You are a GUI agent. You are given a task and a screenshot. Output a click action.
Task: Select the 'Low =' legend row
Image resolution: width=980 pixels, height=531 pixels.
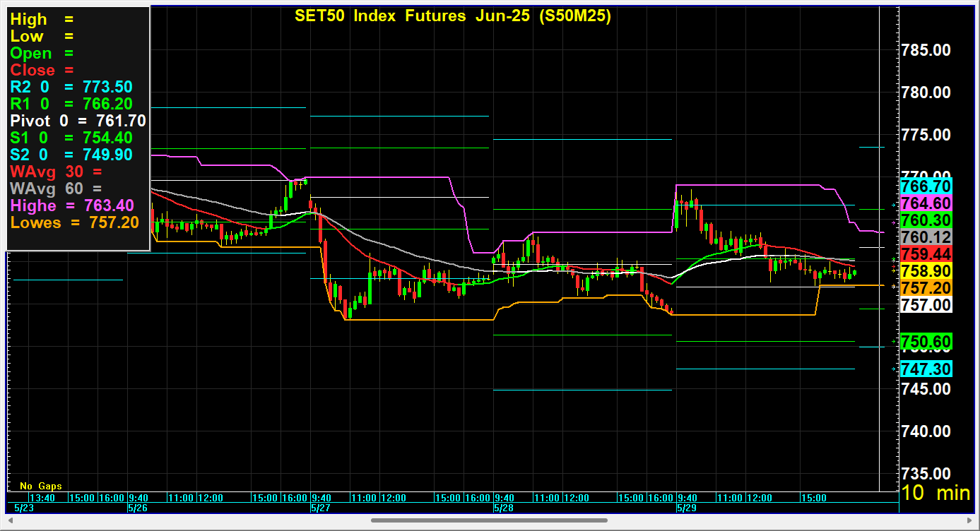click(x=42, y=36)
